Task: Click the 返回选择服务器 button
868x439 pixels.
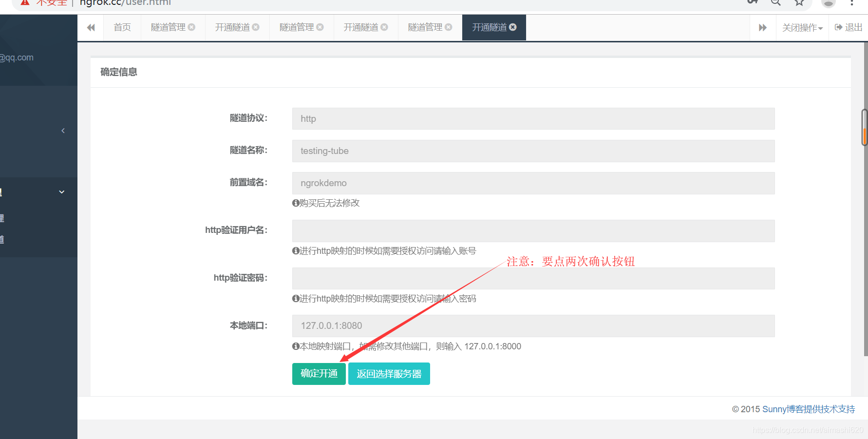Action: [389, 374]
